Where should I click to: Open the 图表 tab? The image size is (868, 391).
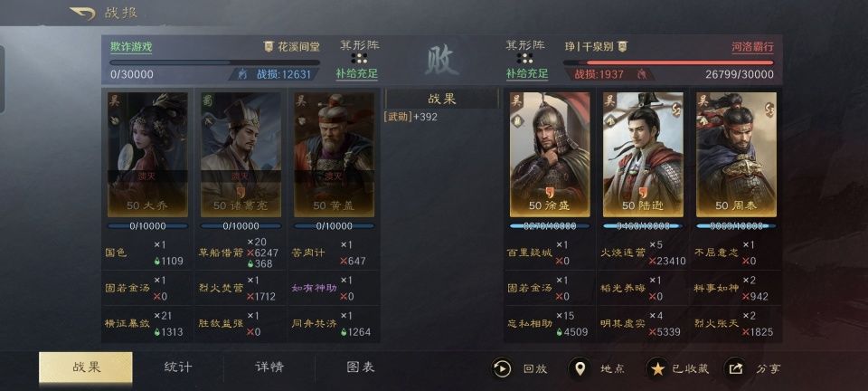click(361, 367)
